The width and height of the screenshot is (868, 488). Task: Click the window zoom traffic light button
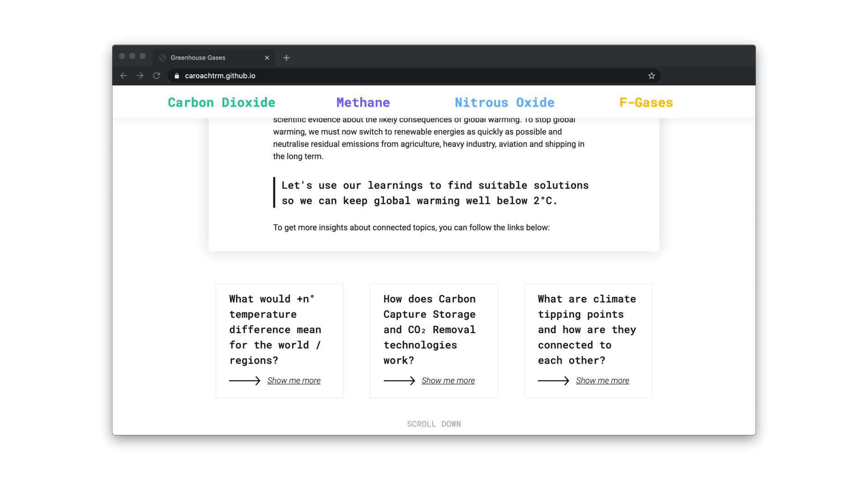coord(143,56)
